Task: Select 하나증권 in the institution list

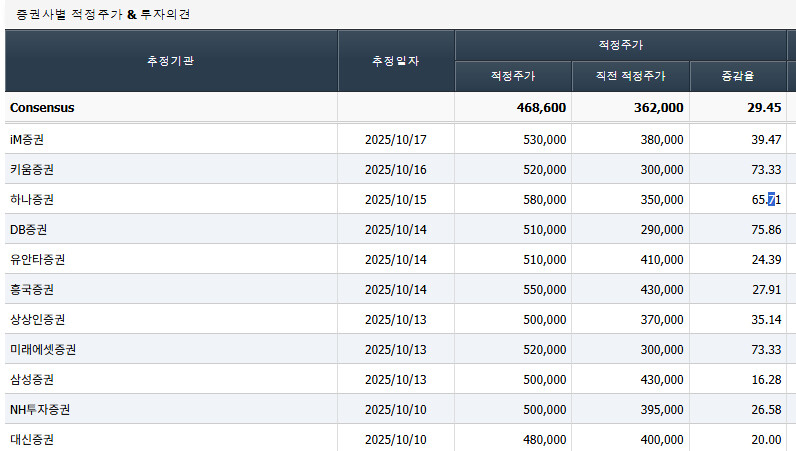Action: point(34,199)
